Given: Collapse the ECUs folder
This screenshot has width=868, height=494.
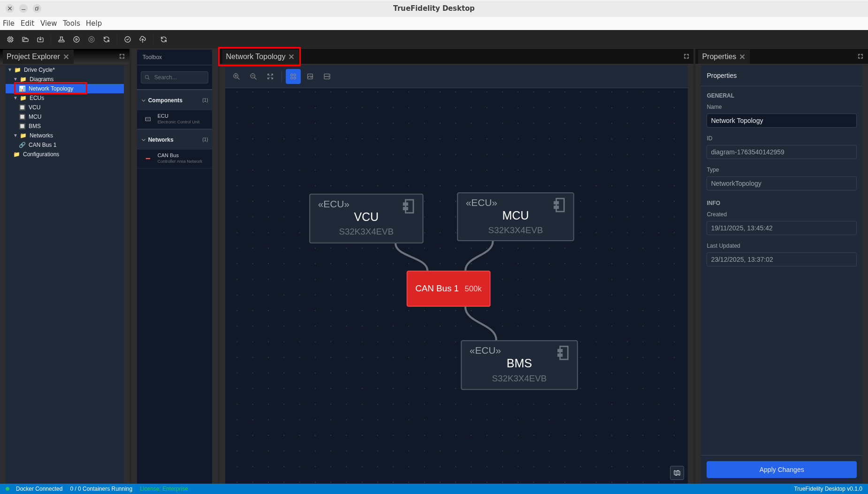Looking at the screenshot, I should click(15, 98).
